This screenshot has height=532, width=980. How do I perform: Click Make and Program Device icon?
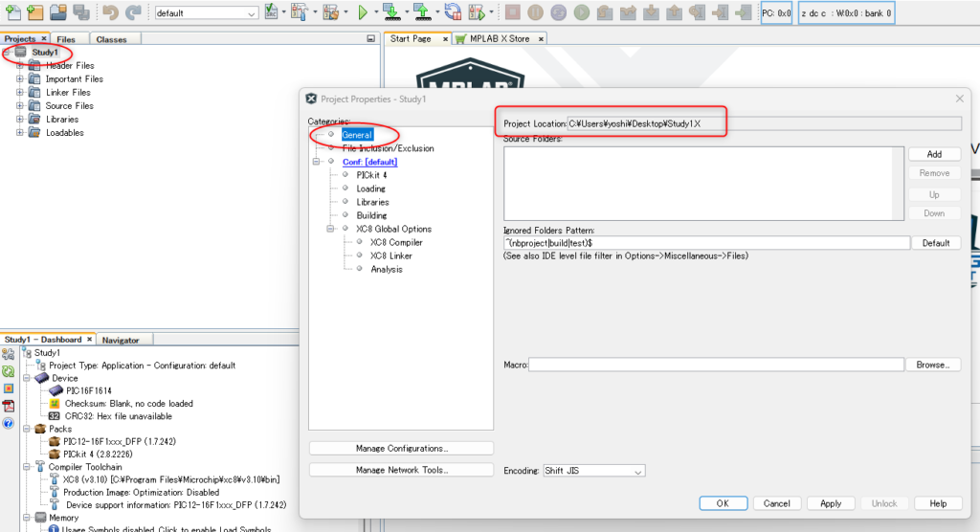tap(390, 13)
